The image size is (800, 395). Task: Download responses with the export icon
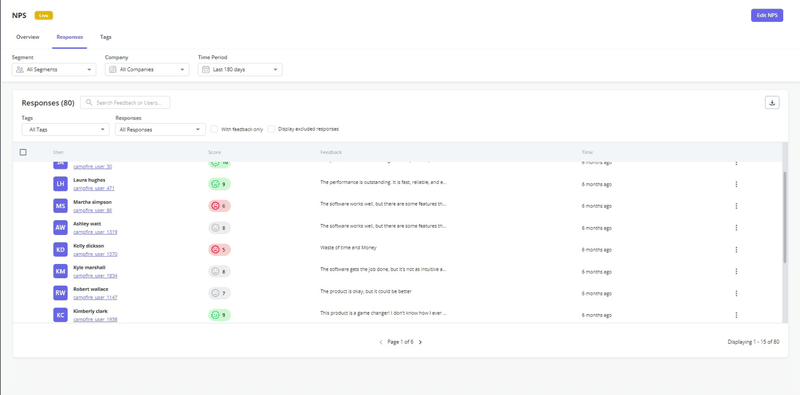point(772,103)
